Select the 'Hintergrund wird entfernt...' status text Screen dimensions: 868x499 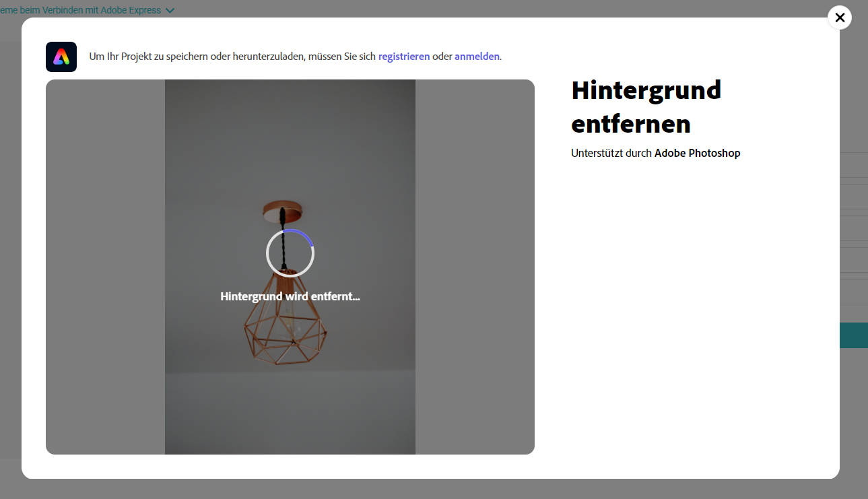(290, 296)
